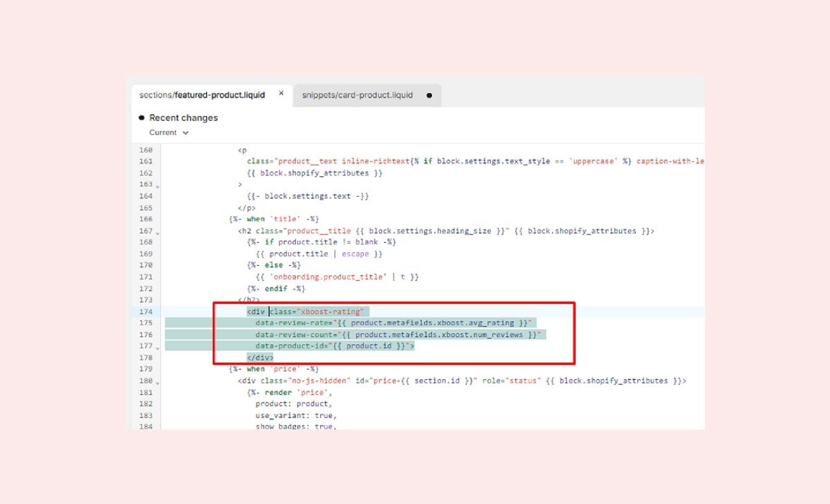
Task: Click line number 160 in gutter
Action: pos(146,150)
